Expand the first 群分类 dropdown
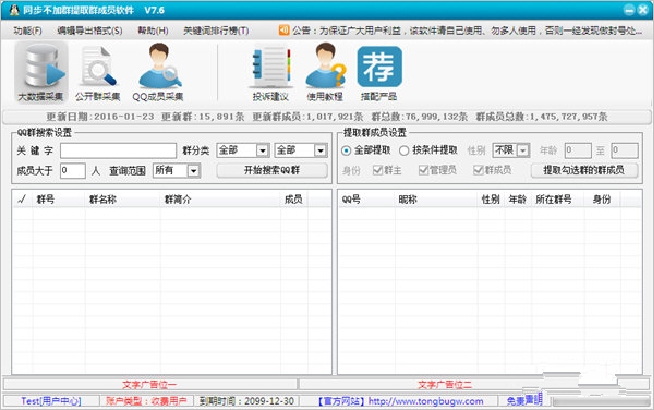654x410 pixels. tap(262, 151)
